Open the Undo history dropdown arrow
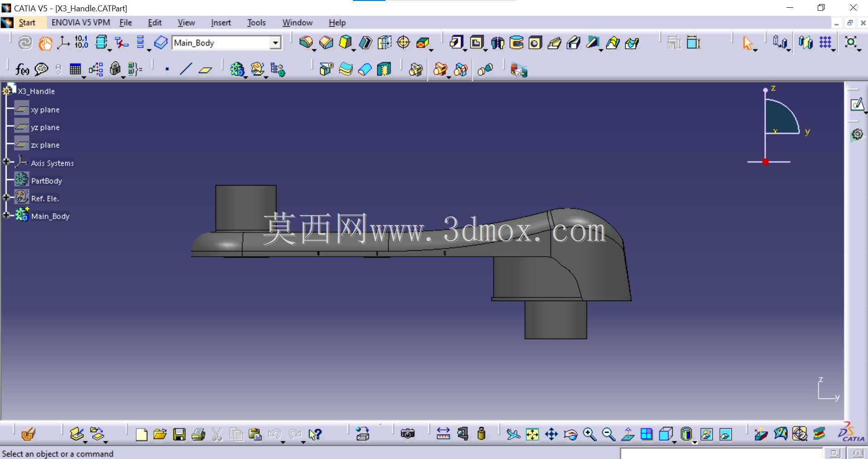 tap(283, 442)
